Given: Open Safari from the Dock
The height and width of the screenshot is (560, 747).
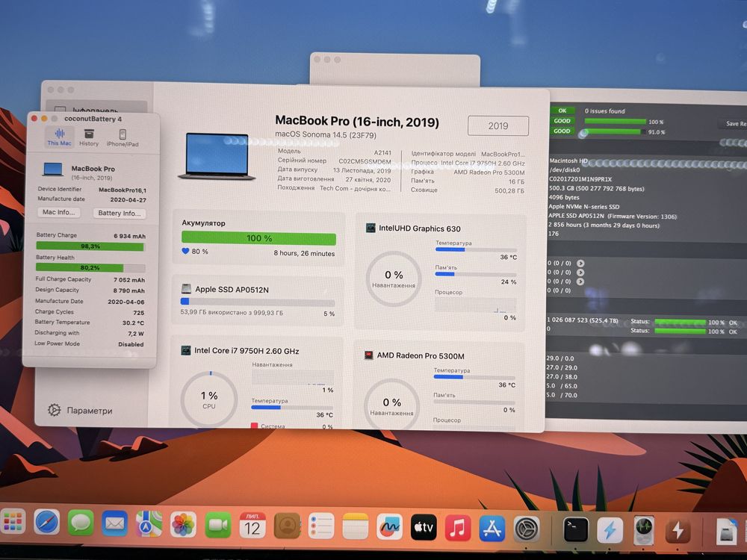Looking at the screenshot, I should [46, 523].
